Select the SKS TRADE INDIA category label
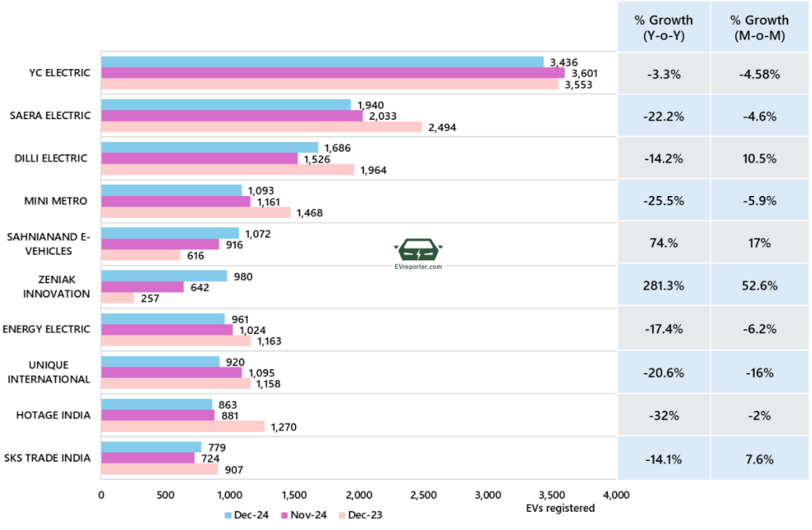The image size is (812, 530). pos(47,458)
